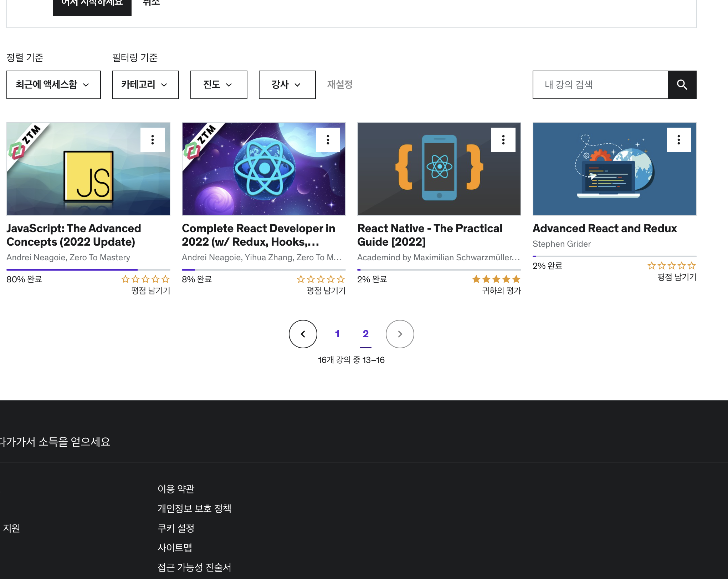The width and height of the screenshot is (728, 579).
Task: Expand the 카테고리 filter dropdown
Action: point(145,85)
